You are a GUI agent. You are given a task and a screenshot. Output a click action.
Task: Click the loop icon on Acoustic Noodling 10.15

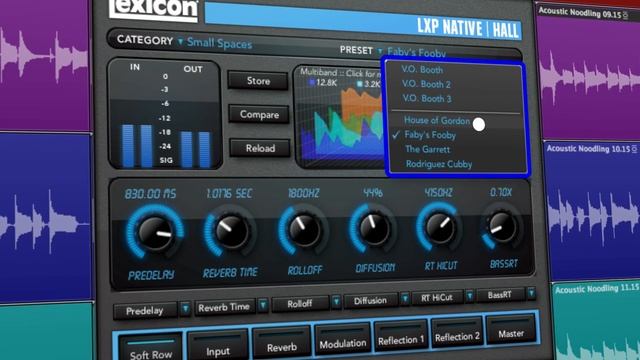[634, 150]
